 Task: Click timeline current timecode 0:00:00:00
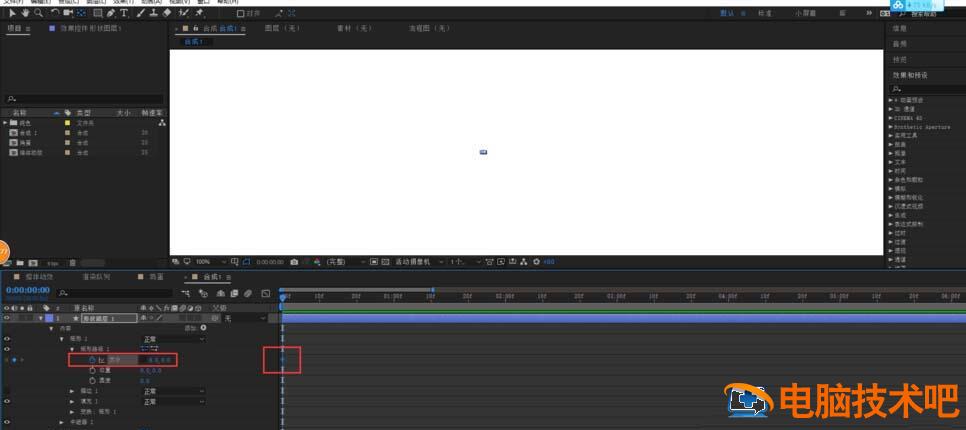[28, 290]
